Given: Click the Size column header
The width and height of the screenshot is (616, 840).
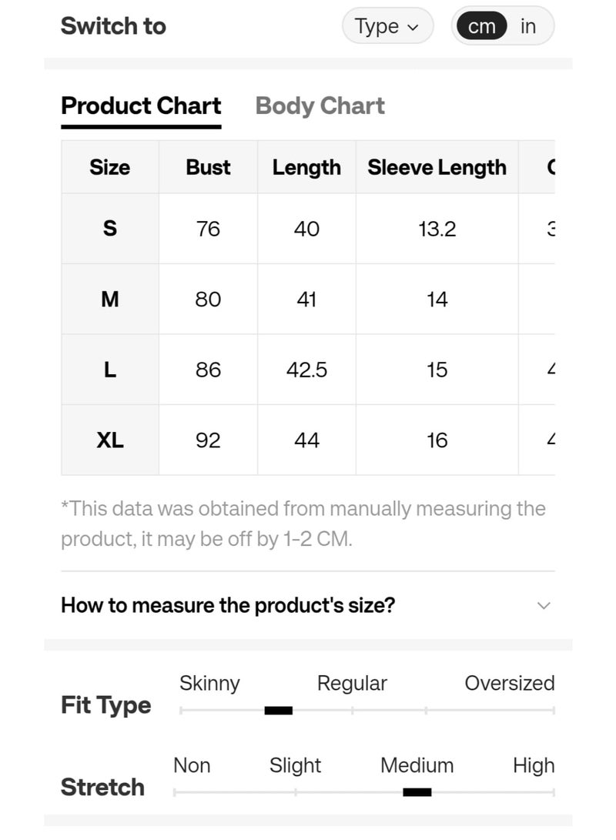Looking at the screenshot, I should click(x=110, y=167).
